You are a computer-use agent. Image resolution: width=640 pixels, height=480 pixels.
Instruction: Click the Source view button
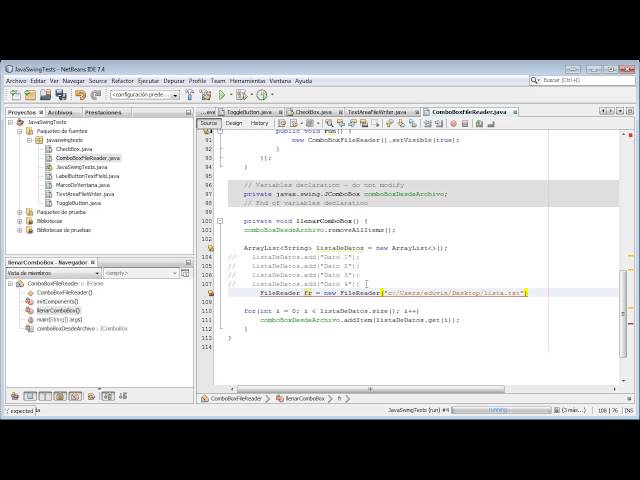(209, 123)
